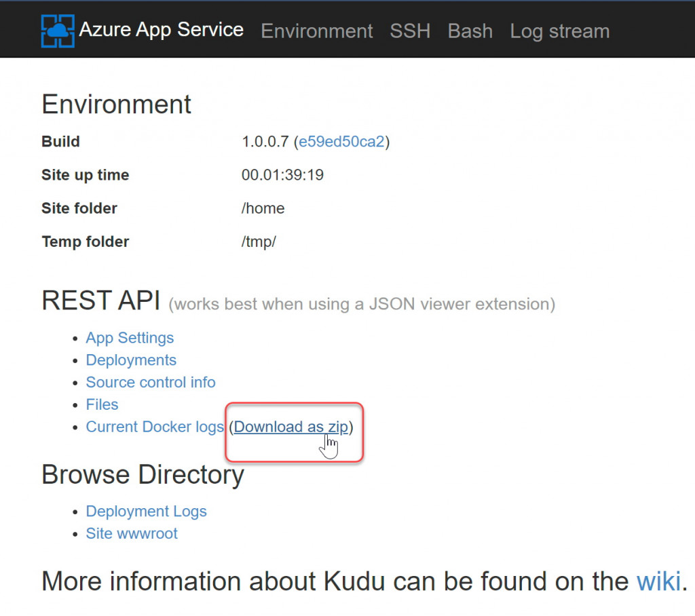Click the Azure App Service brand title

pyautogui.click(x=161, y=30)
